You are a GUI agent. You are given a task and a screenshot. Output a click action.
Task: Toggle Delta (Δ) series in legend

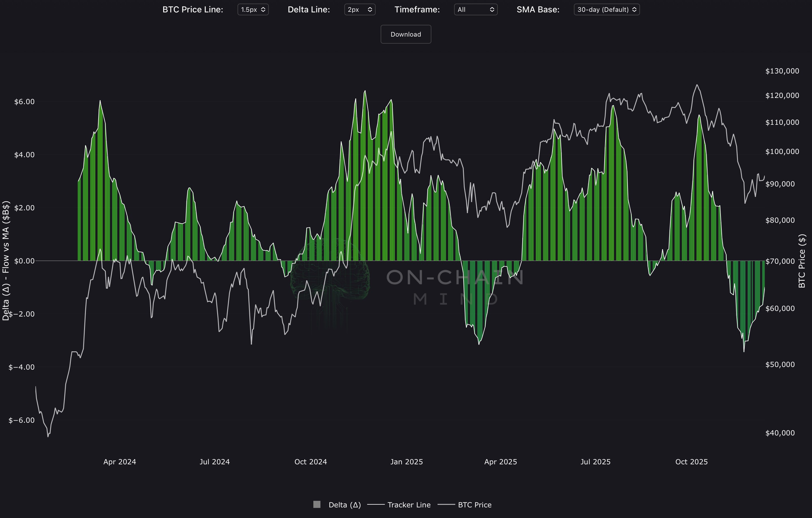tap(344, 505)
